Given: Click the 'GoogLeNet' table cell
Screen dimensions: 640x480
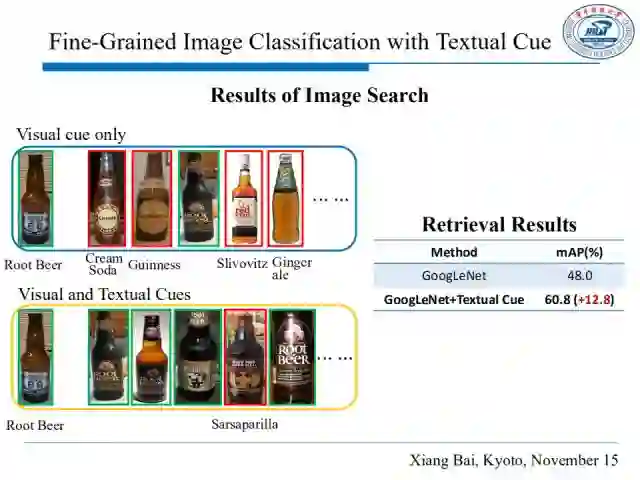Looking at the screenshot, I should pyautogui.click(x=454, y=276).
